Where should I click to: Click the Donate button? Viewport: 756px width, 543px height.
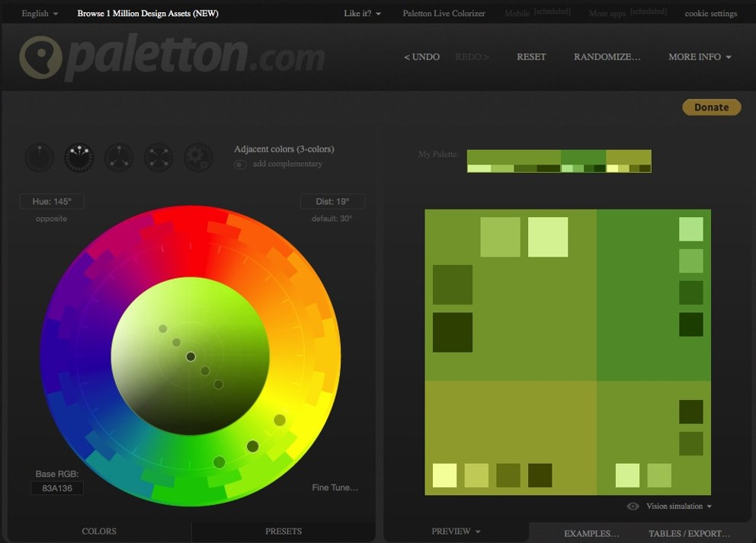click(x=712, y=107)
